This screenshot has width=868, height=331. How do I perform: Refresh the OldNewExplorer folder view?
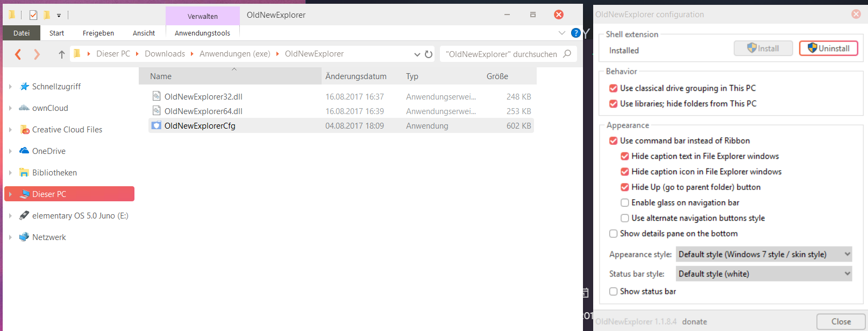[429, 54]
